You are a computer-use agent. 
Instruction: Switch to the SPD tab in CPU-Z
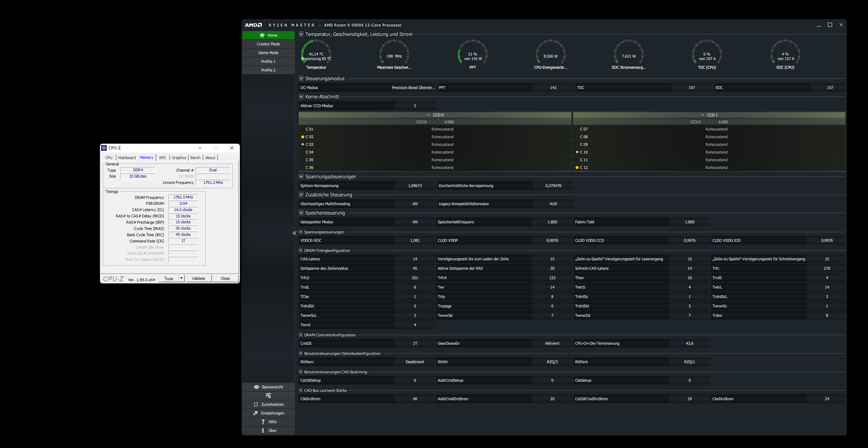tap(162, 158)
